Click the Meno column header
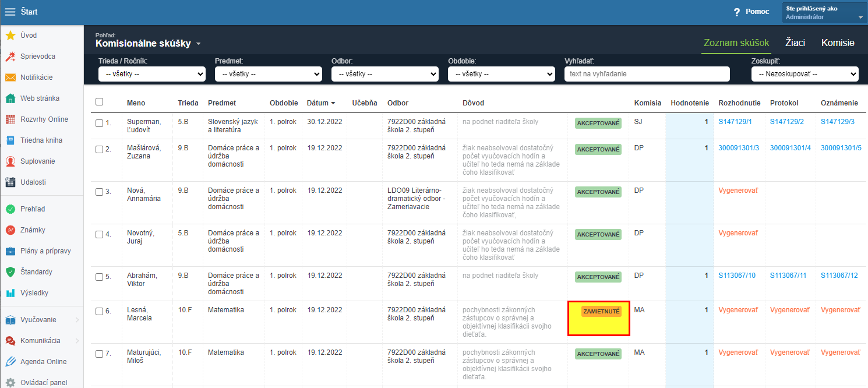This screenshot has height=388, width=868. tap(136, 103)
